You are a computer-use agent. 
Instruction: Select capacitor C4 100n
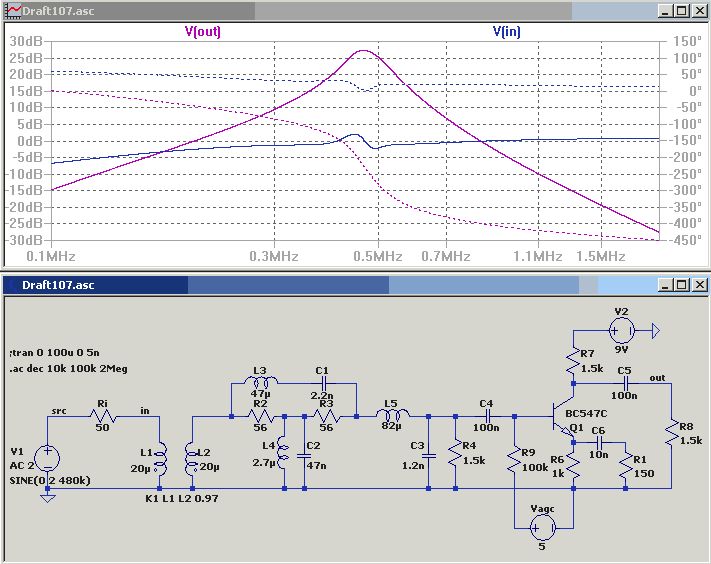point(487,416)
